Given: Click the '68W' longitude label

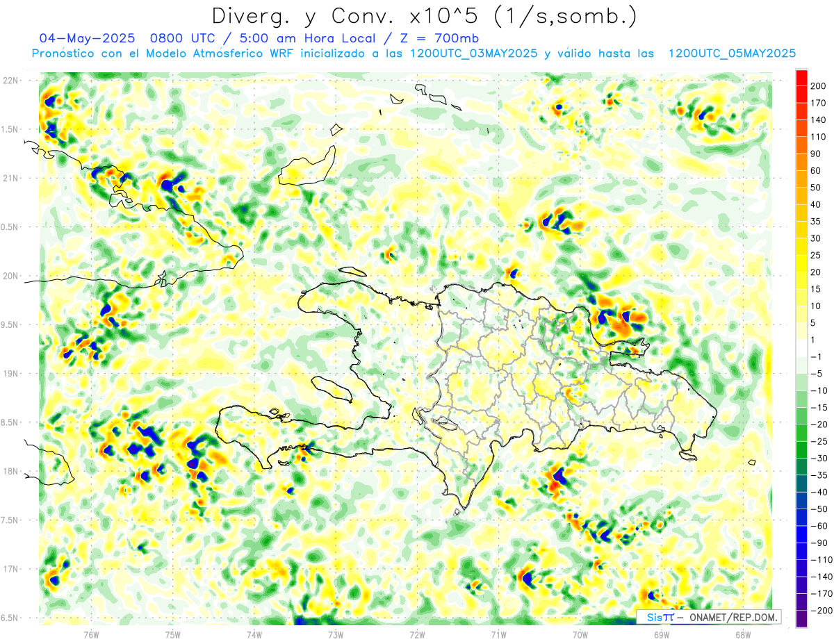Looking at the screenshot, I should tap(743, 634).
